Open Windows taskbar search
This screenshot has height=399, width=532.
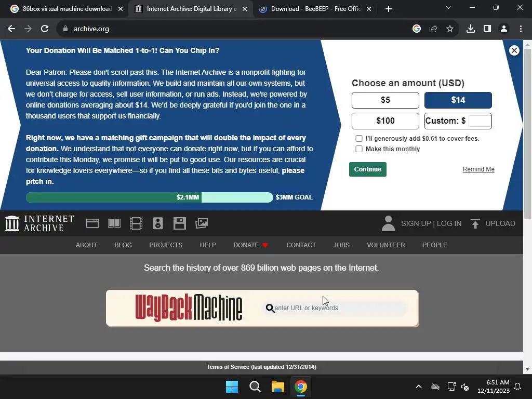coord(255,387)
